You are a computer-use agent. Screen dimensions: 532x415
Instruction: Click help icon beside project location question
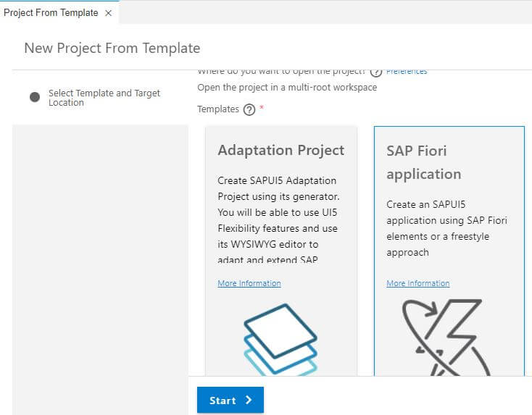point(375,72)
